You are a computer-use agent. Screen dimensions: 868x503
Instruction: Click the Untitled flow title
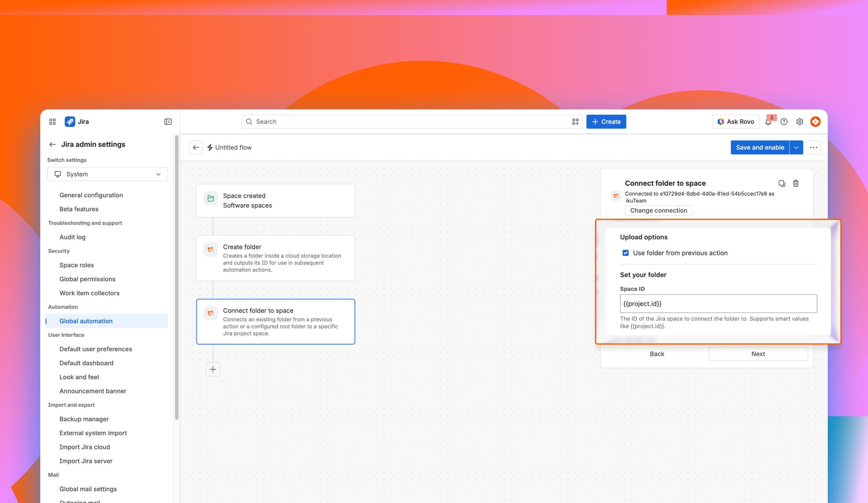coord(233,147)
